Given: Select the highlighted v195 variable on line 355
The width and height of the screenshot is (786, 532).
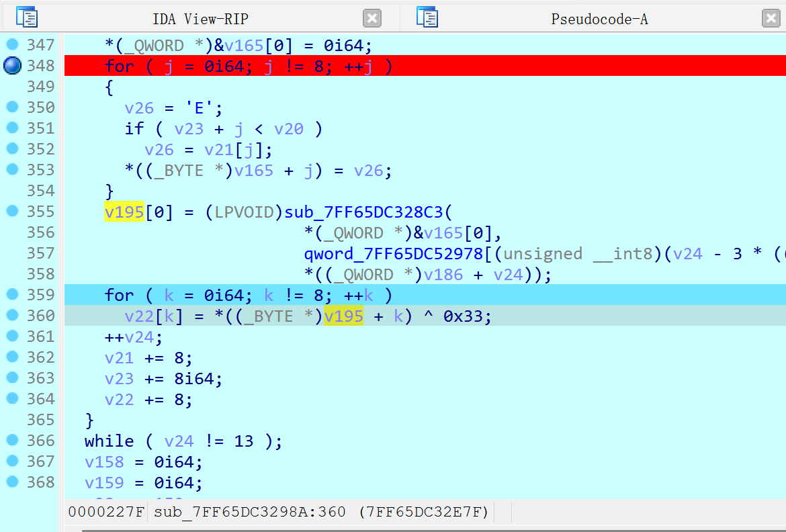Looking at the screenshot, I should point(124,212).
